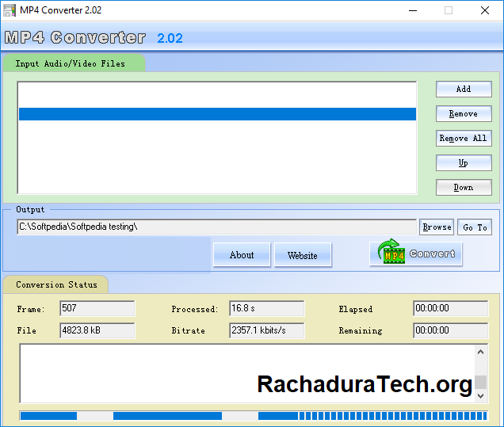
Task: Browse for an output folder
Action: (437, 227)
